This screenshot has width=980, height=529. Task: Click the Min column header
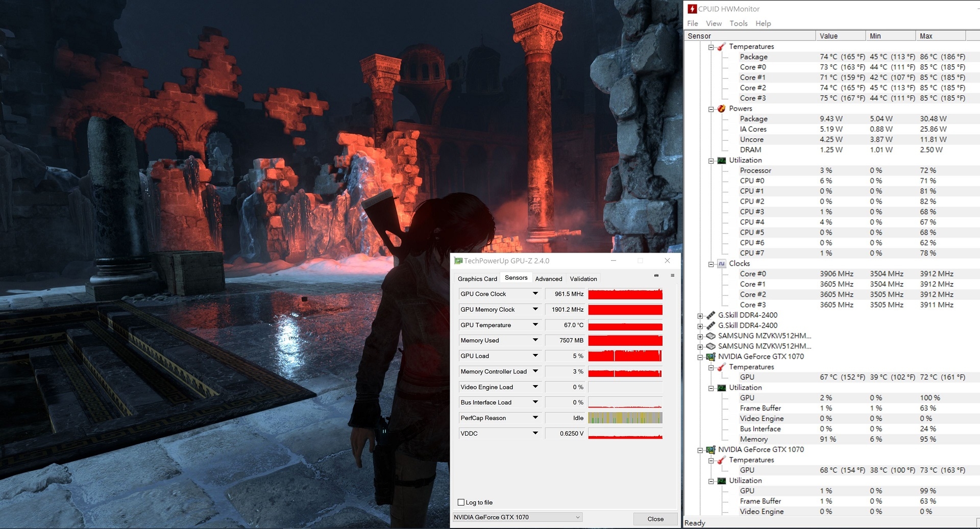tap(891, 36)
